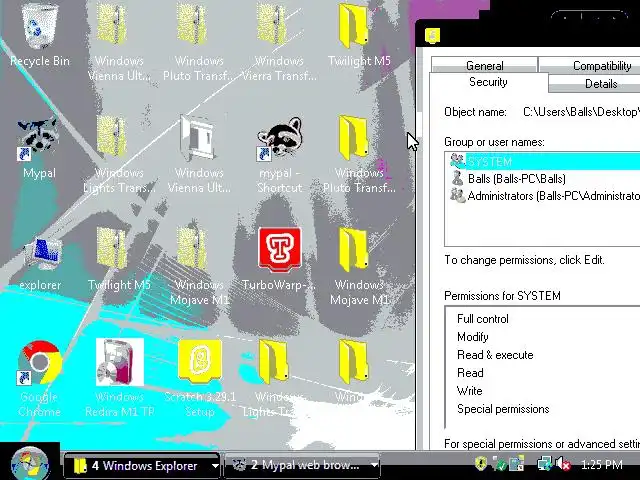Click the Start orb on the taskbar
The image size is (640, 480).
(x=29, y=464)
